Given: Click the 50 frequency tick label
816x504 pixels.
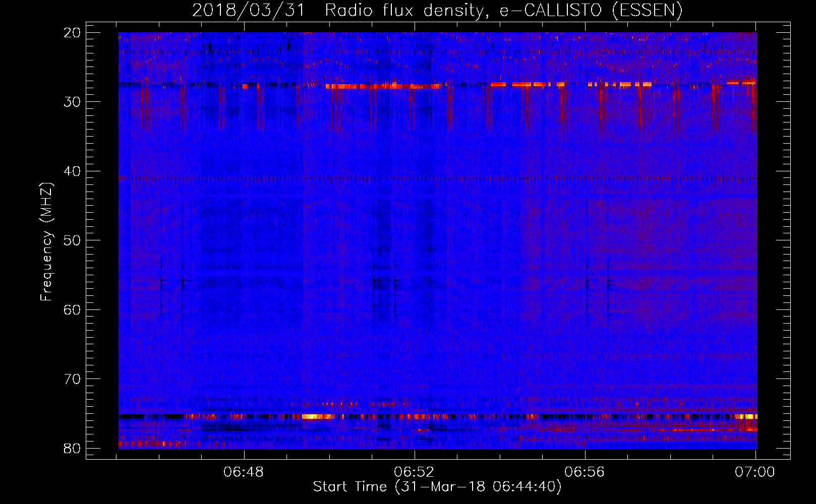Looking at the screenshot, I should [x=72, y=240].
